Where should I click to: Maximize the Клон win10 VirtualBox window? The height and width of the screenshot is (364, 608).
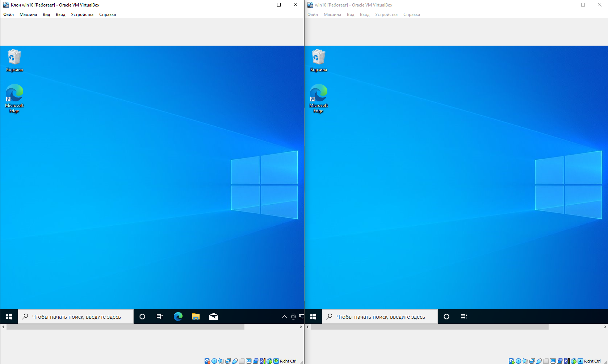(279, 5)
